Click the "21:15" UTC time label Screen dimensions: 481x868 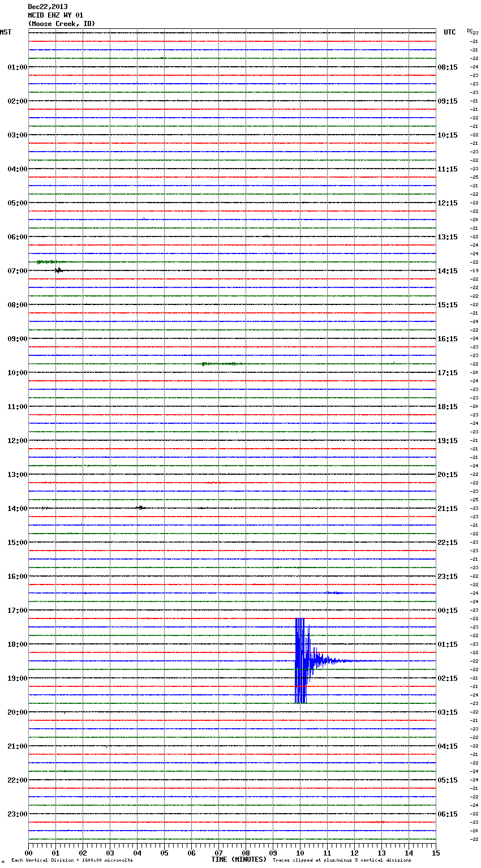448,509
